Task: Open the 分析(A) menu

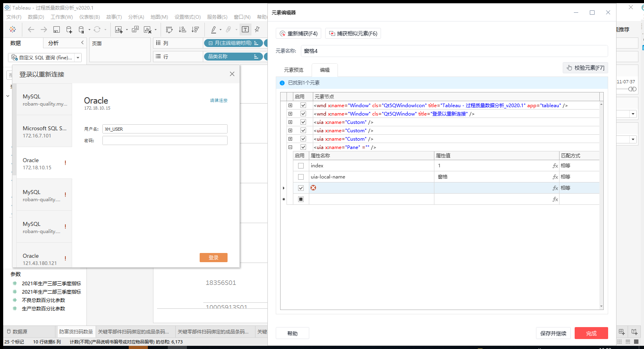Action: coord(136,17)
